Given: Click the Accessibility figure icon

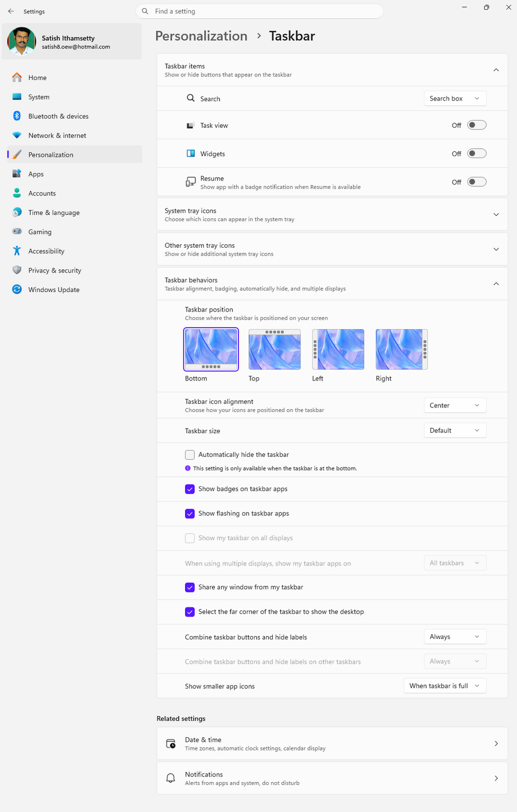Looking at the screenshot, I should (x=17, y=251).
